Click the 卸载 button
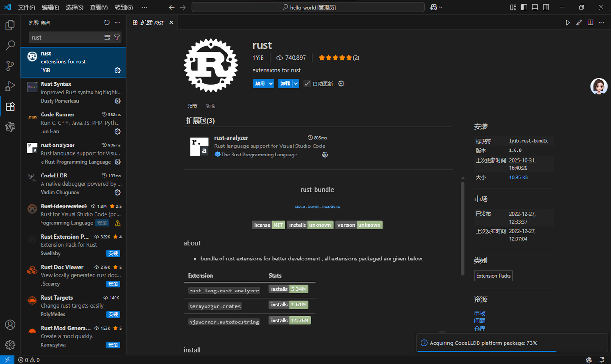The width and height of the screenshot is (611, 364). [x=285, y=83]
